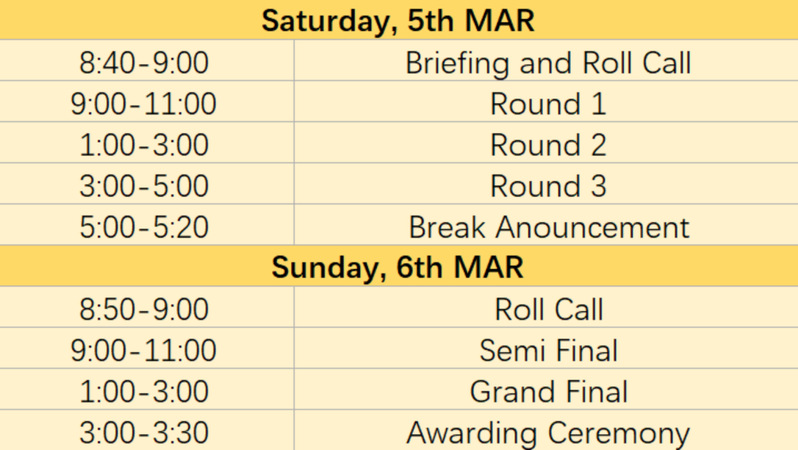Viewport: 798px width, 450px height.
Task: Select Sunday's 9:00-11:00 time cell
Action: pyautogui.click(x=145, y=350)
